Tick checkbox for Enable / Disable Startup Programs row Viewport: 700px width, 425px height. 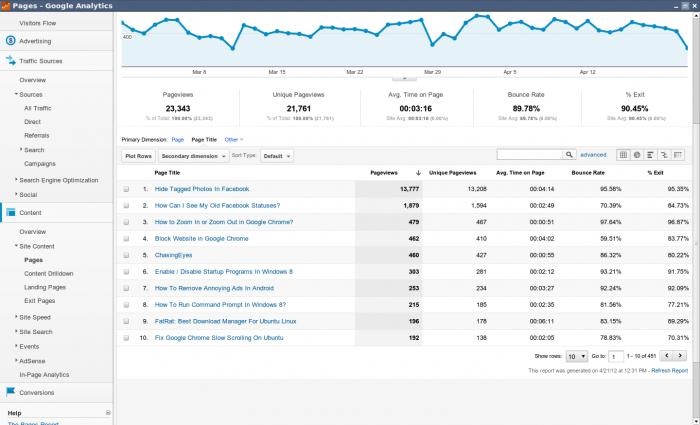126,272
